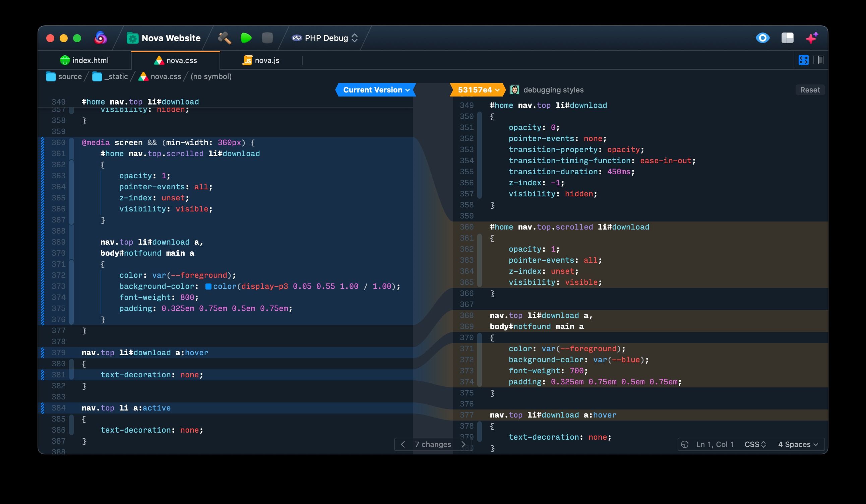Go to previous change arrow
Viewport: 866px width, 504px height.
(403, 444)
